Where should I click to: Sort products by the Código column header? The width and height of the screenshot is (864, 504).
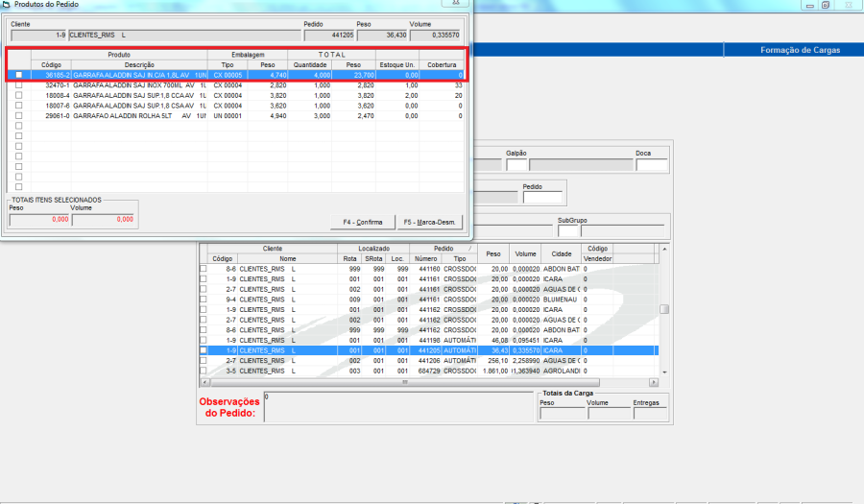[51, 65]
